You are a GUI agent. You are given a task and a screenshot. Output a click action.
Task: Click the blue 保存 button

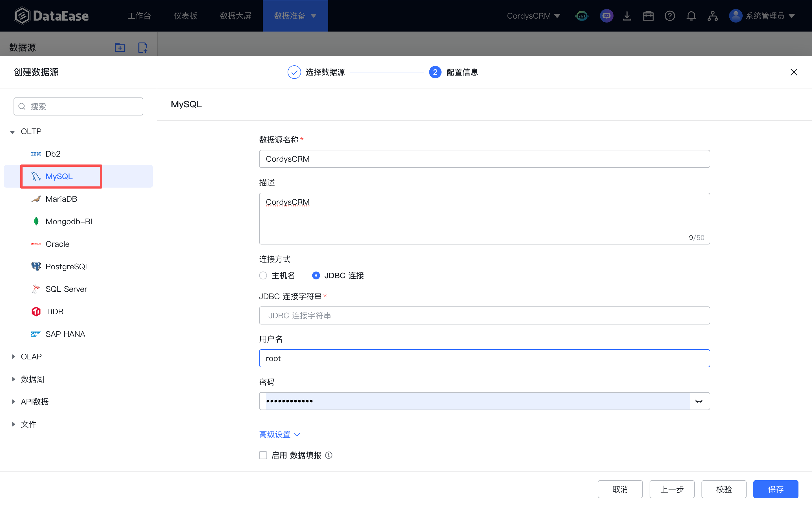[775, 489]
